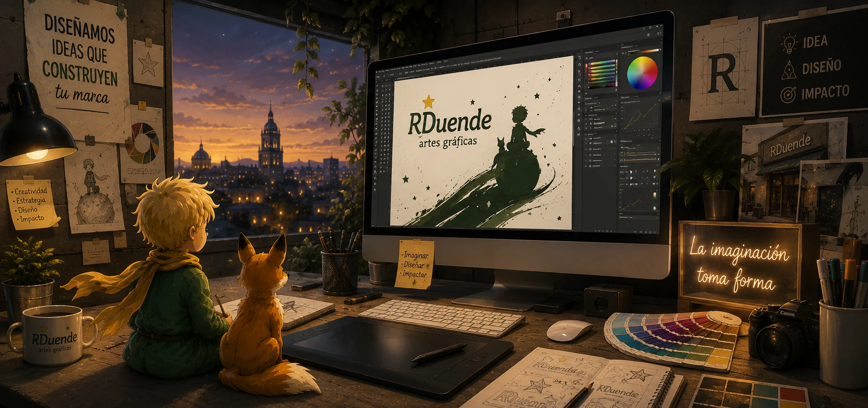Pick a hue from the circular color wheel

click(643, 73)
